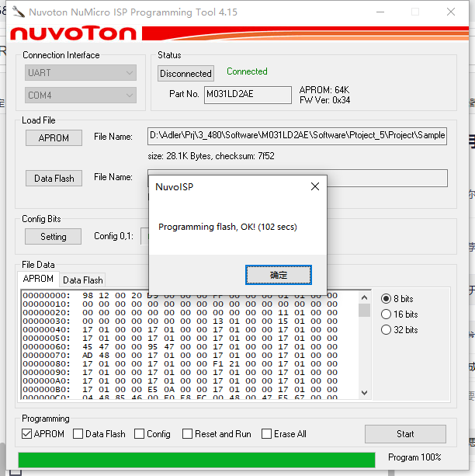Minimize the ISP Programming Tool window

click(x=380, y=12)
